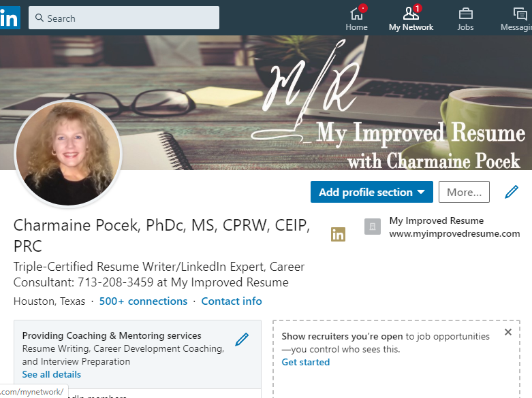Dismiss the open to job opportunities card
The height and width of the screenshot is (398, 532).
508,332
